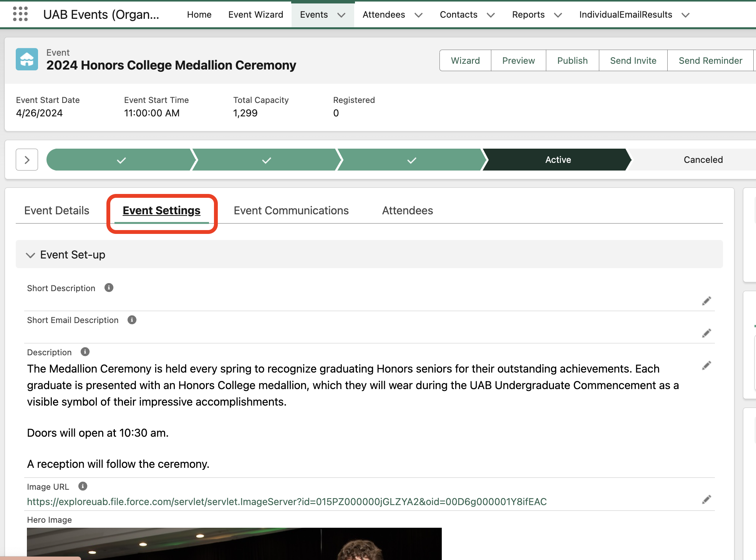Edit Short Email Description via pencil icon
Viewport: 756px width, 560px height.
click(706, 333)
